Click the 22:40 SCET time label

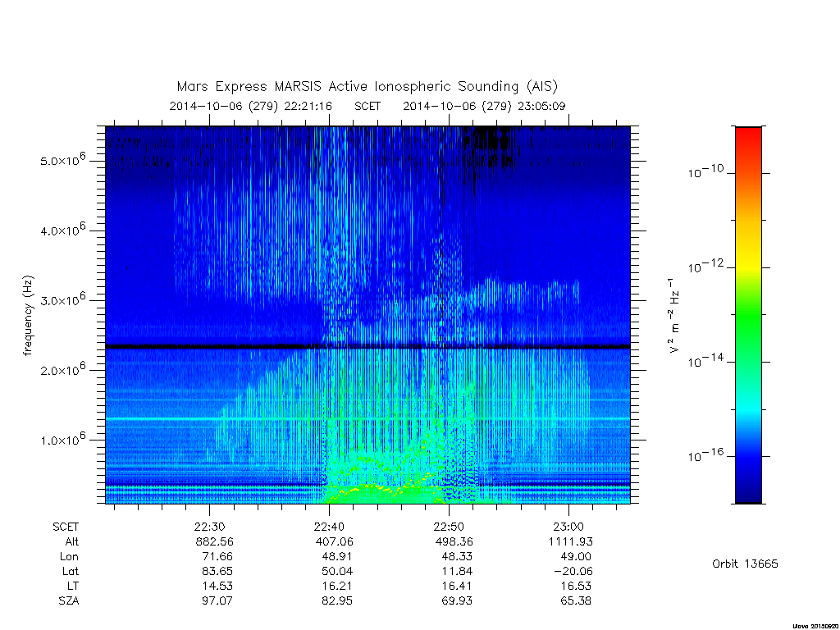tap(329, 527)
